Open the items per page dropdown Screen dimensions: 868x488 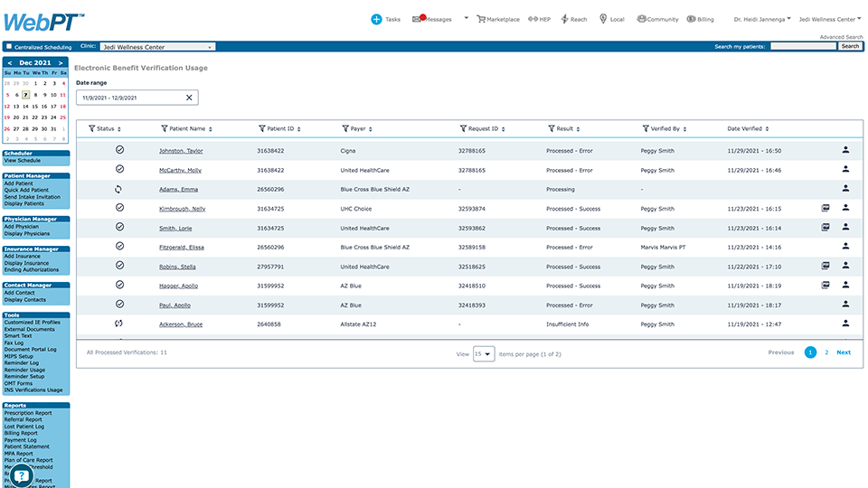[484, 353]
